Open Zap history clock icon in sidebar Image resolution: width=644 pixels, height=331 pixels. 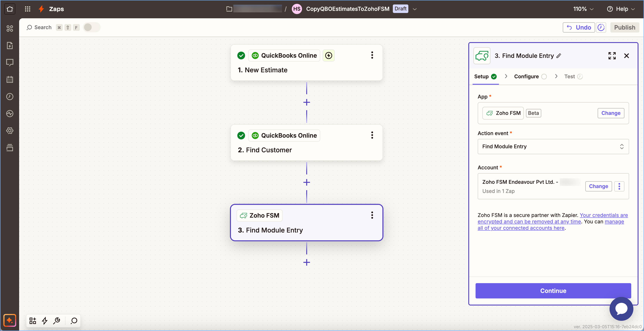10,97
